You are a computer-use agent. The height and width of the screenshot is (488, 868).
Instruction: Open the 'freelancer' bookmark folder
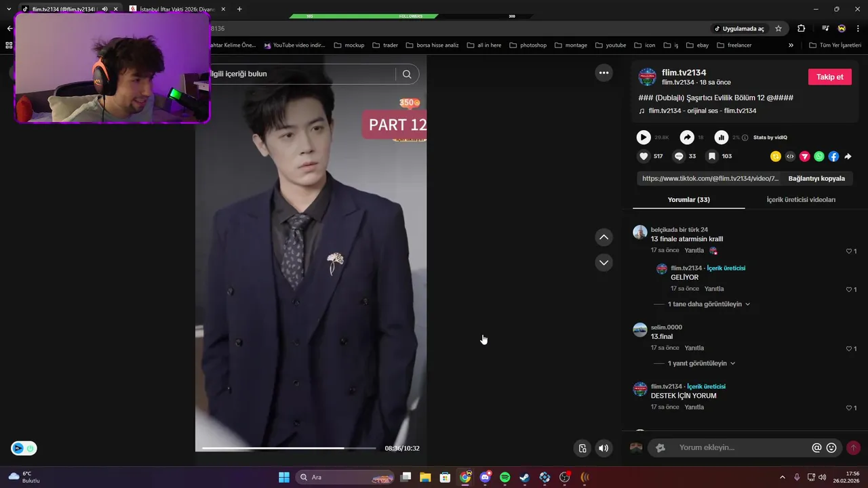(x=734, y=45)
